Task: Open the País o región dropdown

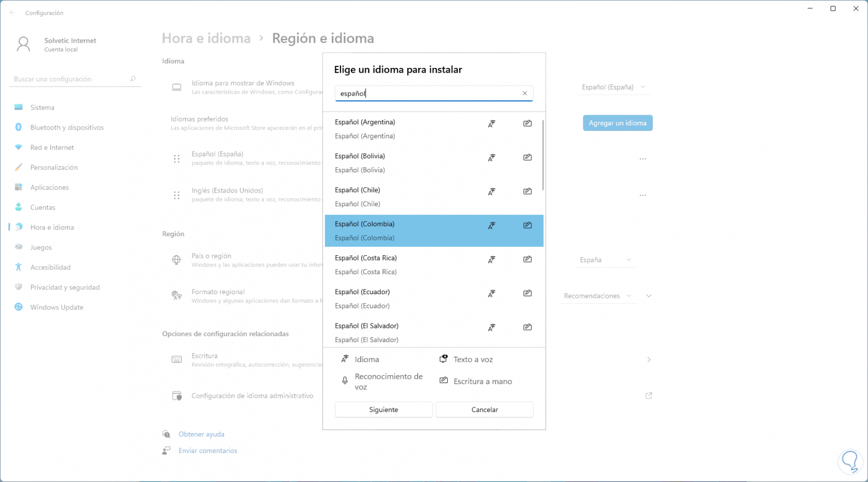Action: 605,260
